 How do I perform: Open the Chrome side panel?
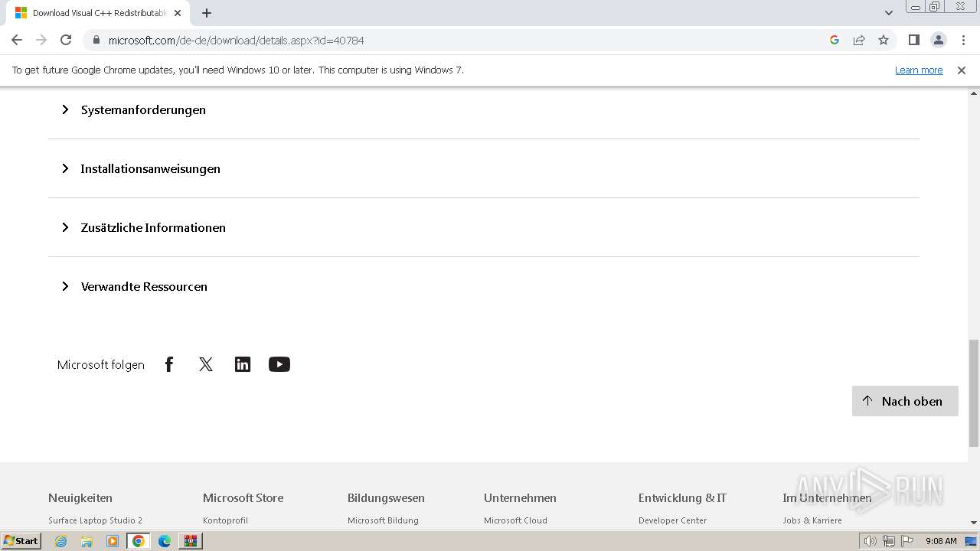tap(913, 40)
